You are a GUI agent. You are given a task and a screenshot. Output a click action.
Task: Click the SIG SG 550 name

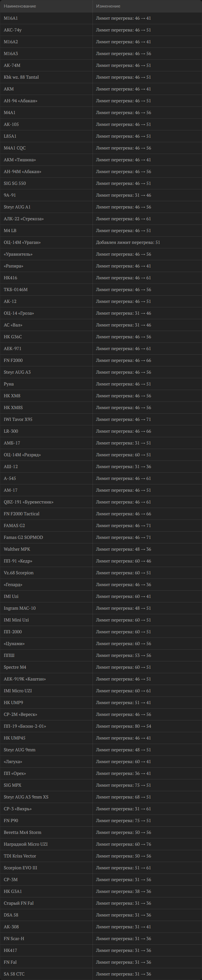pyautogui.click(x=15, y=183)
